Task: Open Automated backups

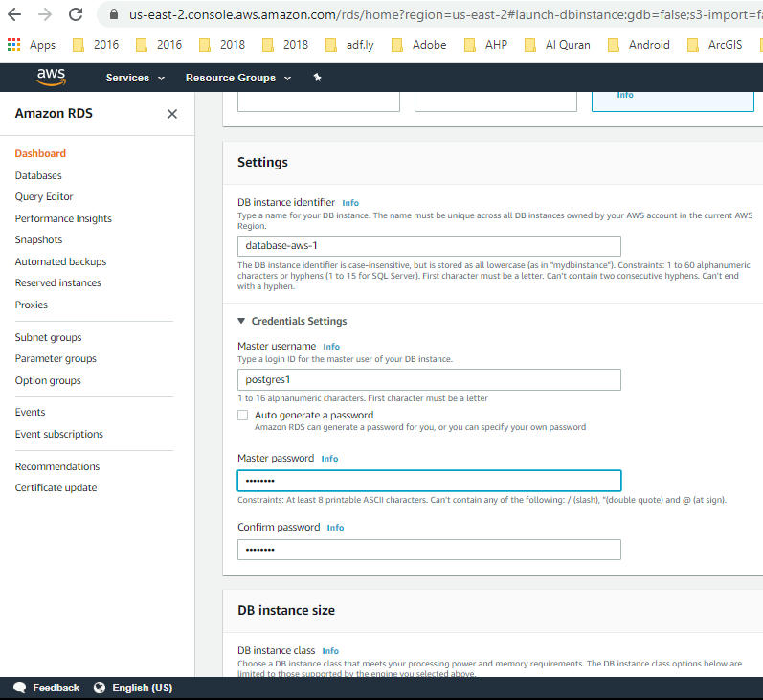Action: (x=60, y=261)
